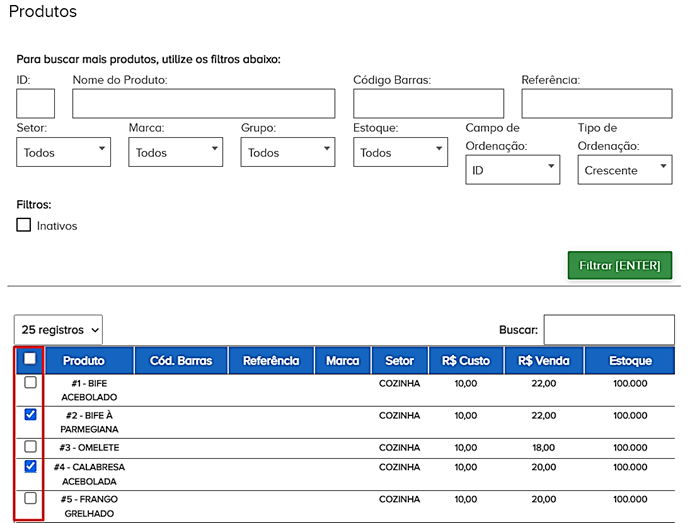Viewport: 690px width, 523px height.
Task: Check the box for #1 - Bife Acebolado
Action: pyautogui.click(x=30, y=383)
